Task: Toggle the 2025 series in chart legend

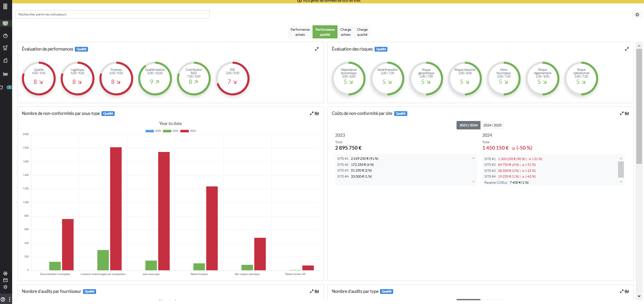Action: tap(153, 131)
